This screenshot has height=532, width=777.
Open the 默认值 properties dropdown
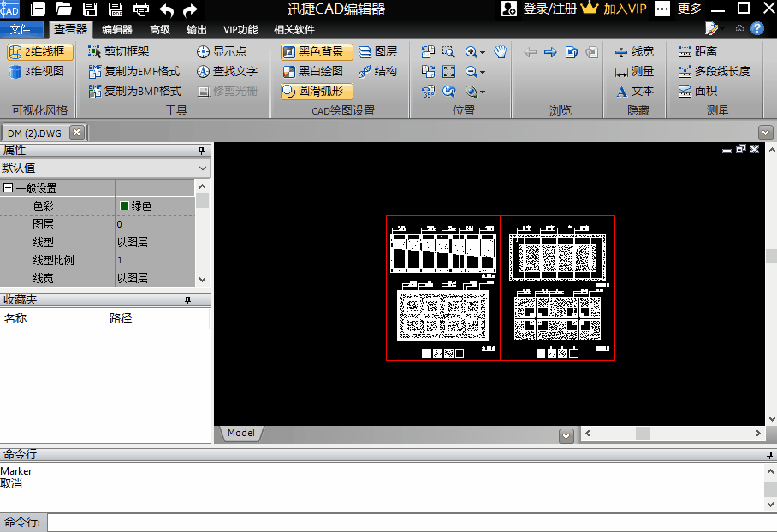[x=202, y=168]
